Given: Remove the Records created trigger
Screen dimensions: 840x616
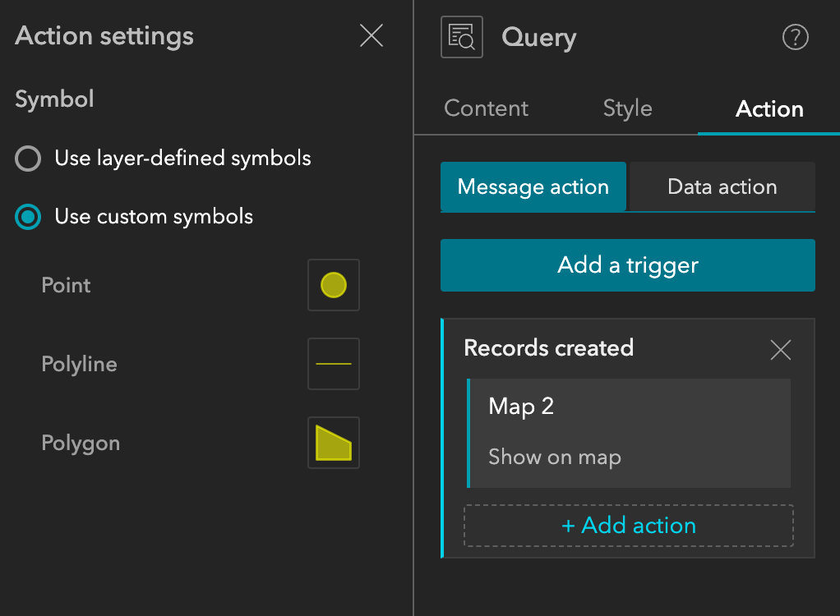Looking at the screenshot, I should [x=780, y=351].
